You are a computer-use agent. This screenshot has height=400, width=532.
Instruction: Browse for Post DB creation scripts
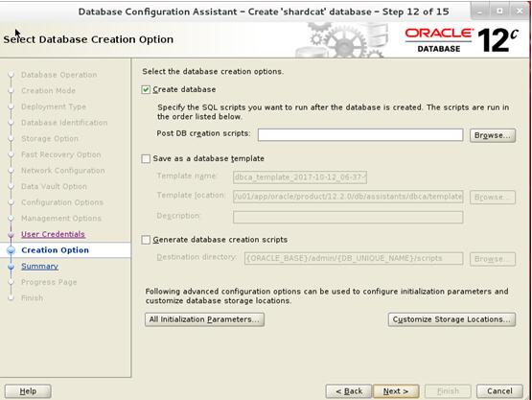click(493, 135)
